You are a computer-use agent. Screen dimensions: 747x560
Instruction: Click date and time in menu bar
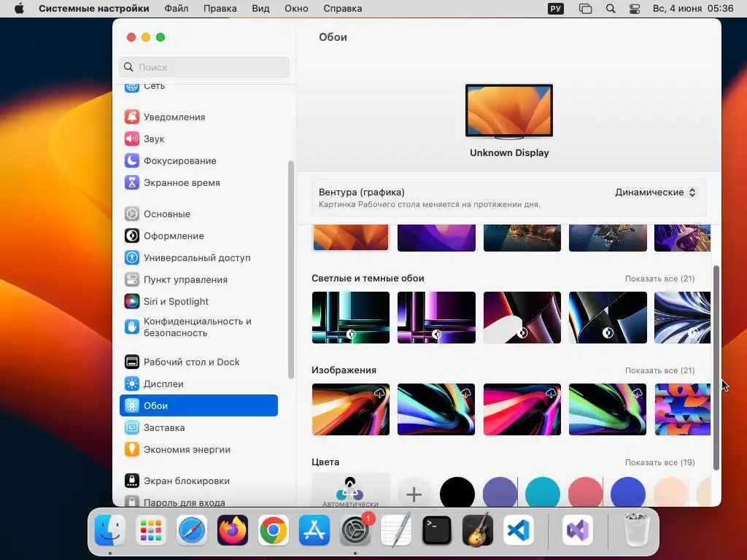[693, 9]
